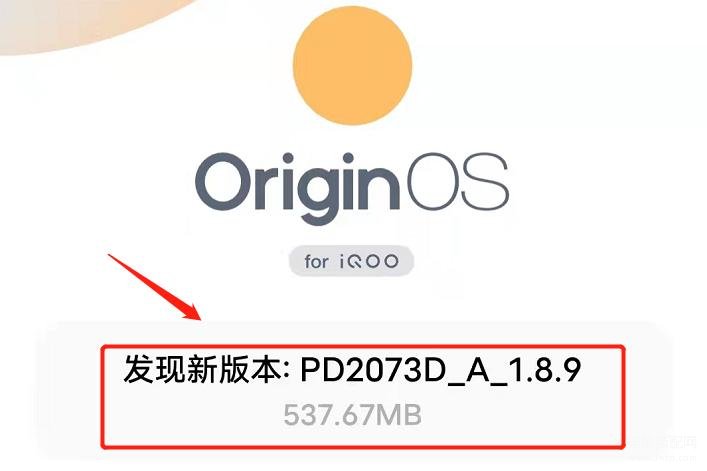
Task: Click the iQOO brand name in badge
Action: tap(369, 261)
